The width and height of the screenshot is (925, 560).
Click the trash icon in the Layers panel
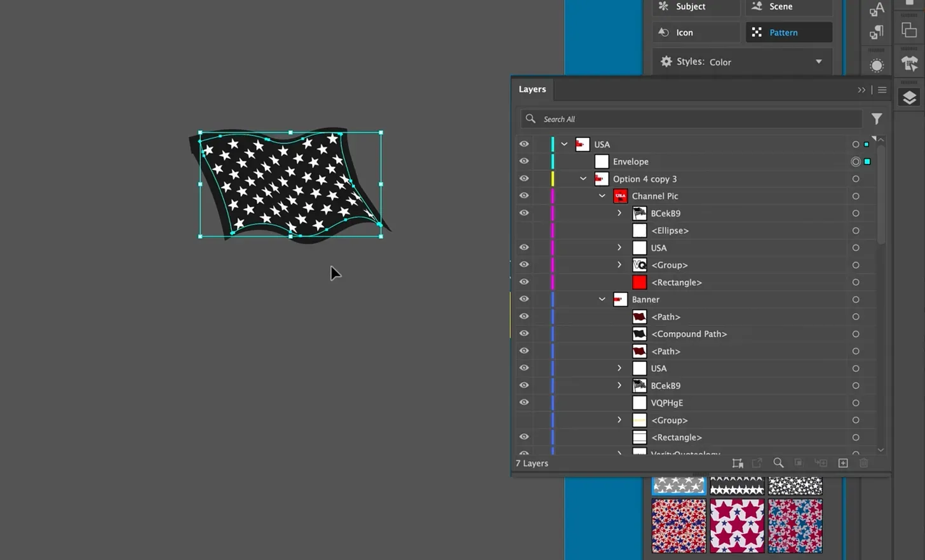coord(863,463)
